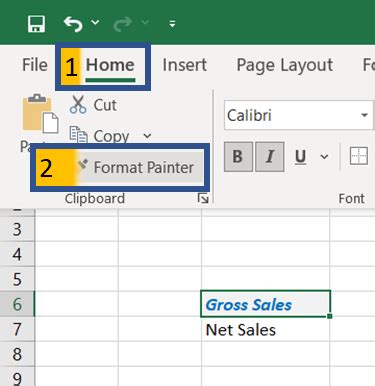This screenshot has width=375, height=386.
Task: Open the Clipboard pane dialog launcher
Action: (x=203, y=199)
